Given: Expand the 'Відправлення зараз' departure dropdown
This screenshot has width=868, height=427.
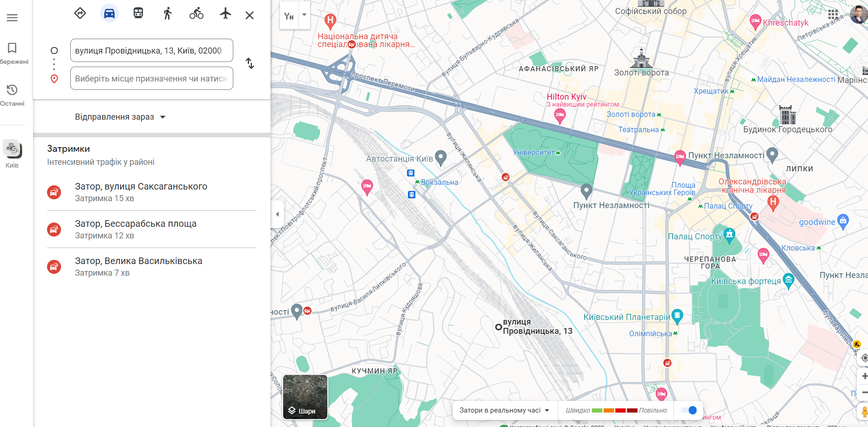Looking at the screenshot, I should point(120,117).
